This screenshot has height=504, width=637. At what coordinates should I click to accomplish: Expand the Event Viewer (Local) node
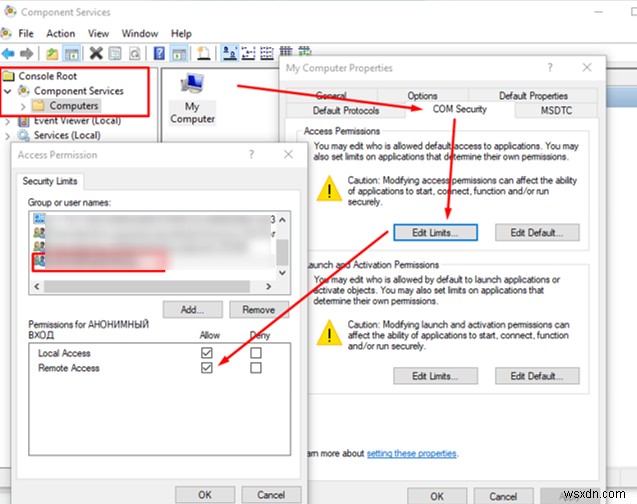tap(7, 121)
